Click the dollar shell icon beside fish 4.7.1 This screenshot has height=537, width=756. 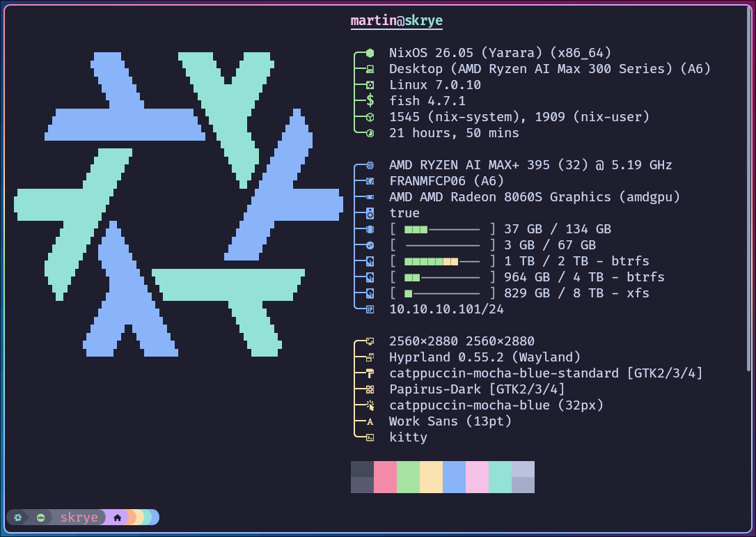pyautogui.click(x=370, y=100)
